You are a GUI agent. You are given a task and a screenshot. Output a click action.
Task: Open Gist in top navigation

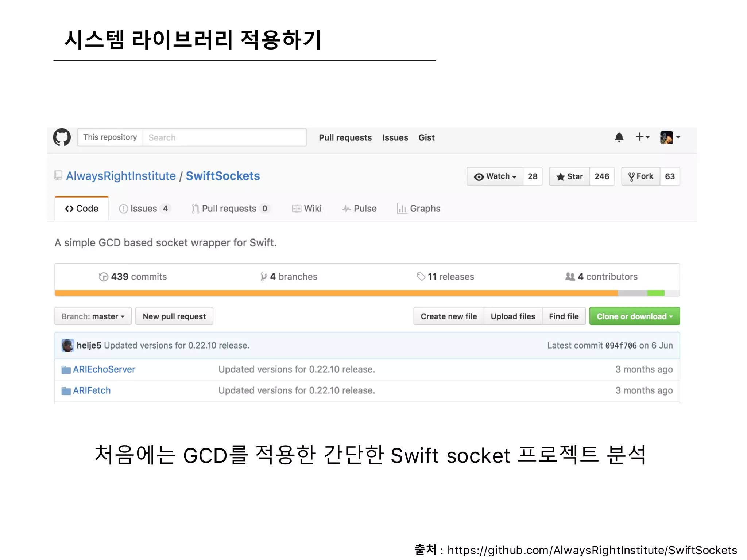pos(426,138)
